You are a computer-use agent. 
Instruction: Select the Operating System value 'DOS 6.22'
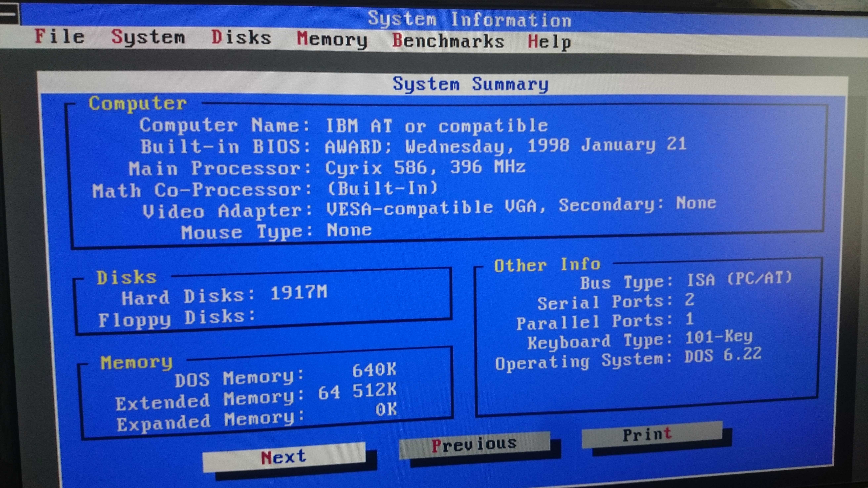(723, 355)
